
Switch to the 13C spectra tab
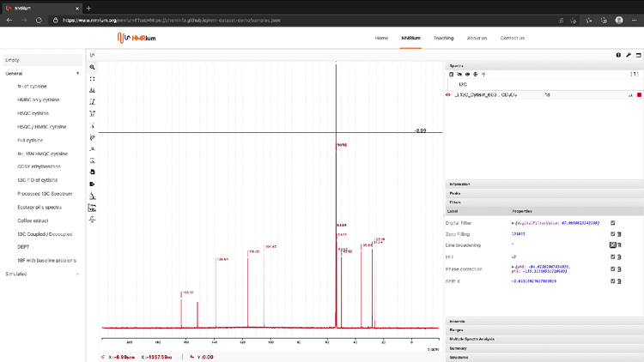464,85
